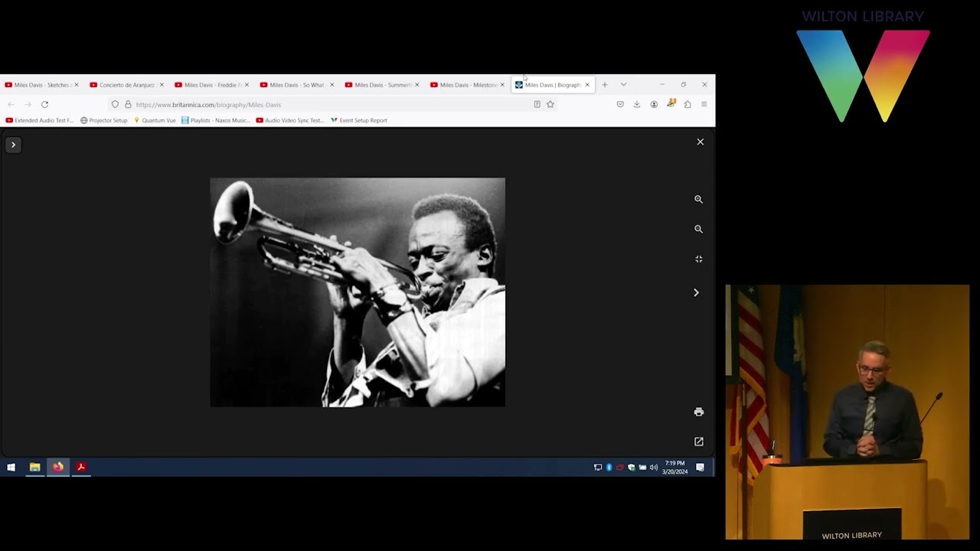
Task: Close the Miles Davis - Sketches tab
Action: [x=77, y=85]
